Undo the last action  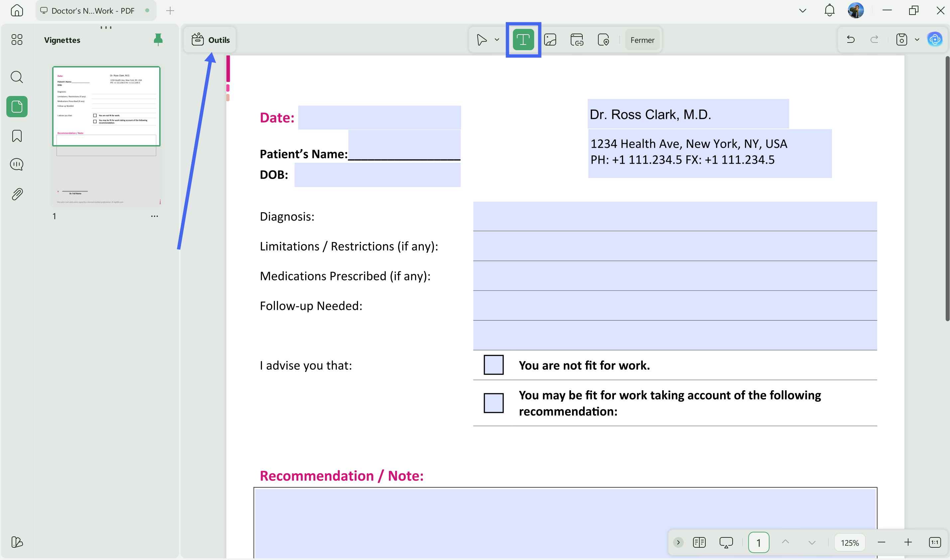(x=850, y=39)
